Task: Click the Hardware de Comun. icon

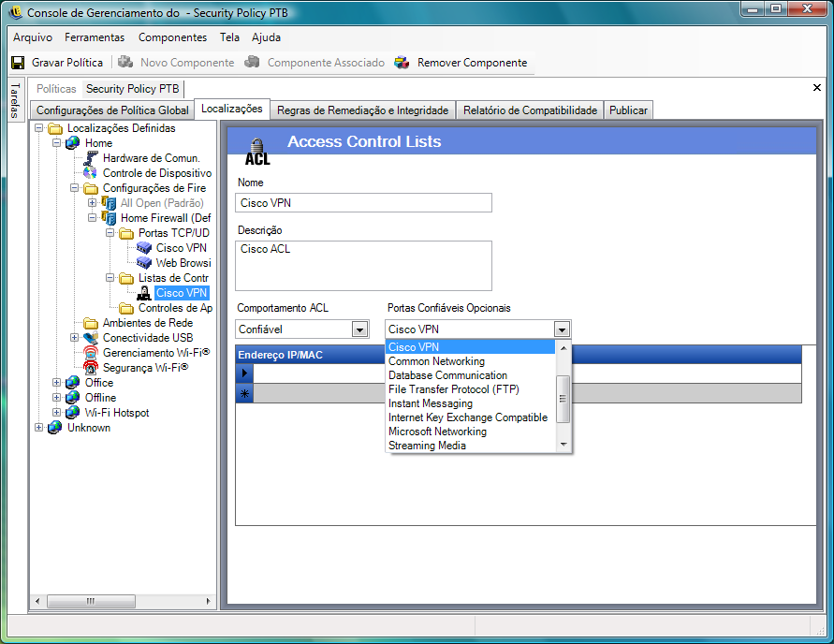Action: point(91,158)
